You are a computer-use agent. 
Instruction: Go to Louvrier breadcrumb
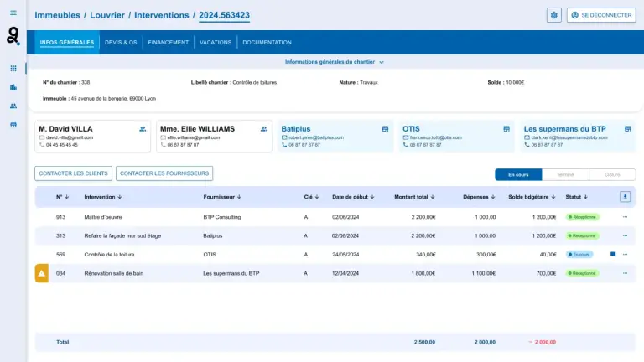click(x=107, y=15)
